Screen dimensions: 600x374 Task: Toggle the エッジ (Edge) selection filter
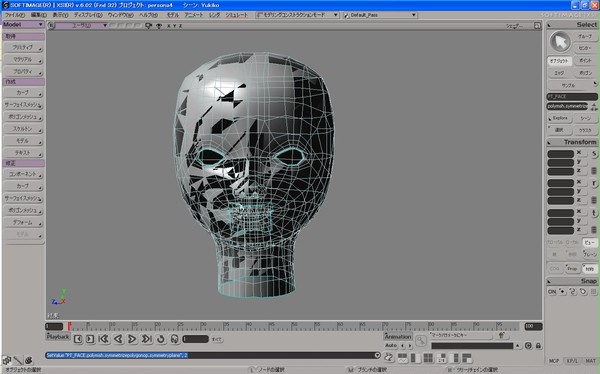click(559, 73)
